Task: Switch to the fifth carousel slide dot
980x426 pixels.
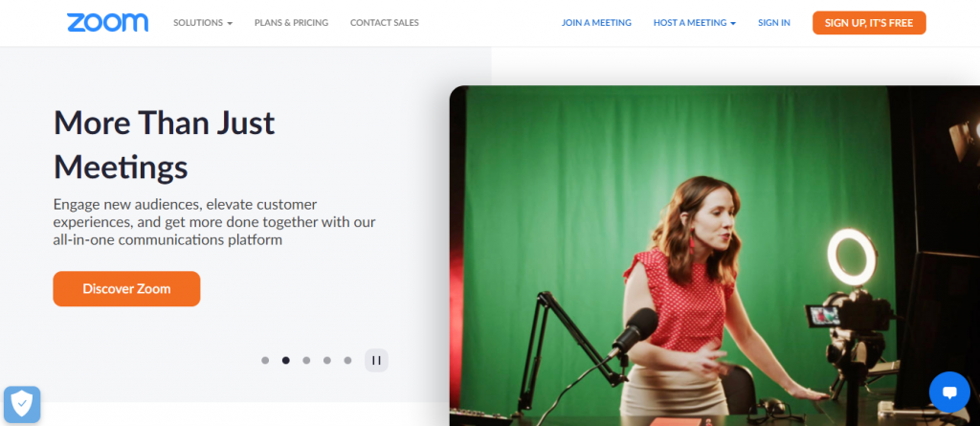Action: tap(347, 360)
